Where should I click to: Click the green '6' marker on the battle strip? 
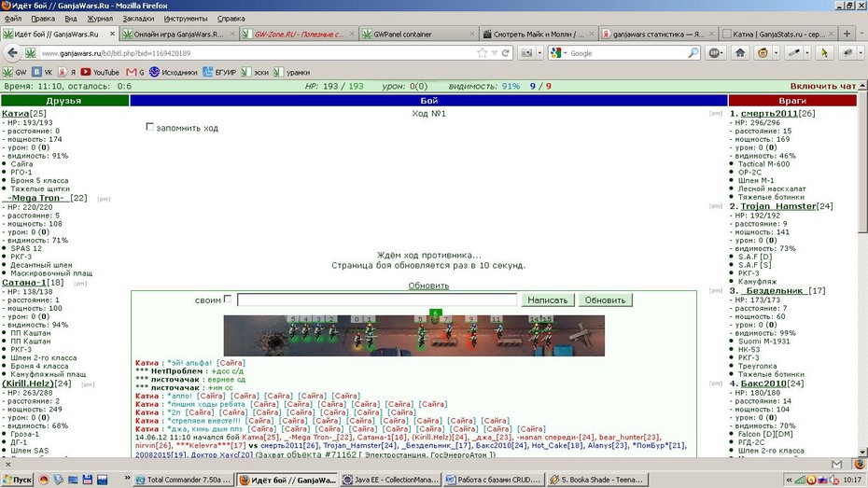[x=436, y=314]
